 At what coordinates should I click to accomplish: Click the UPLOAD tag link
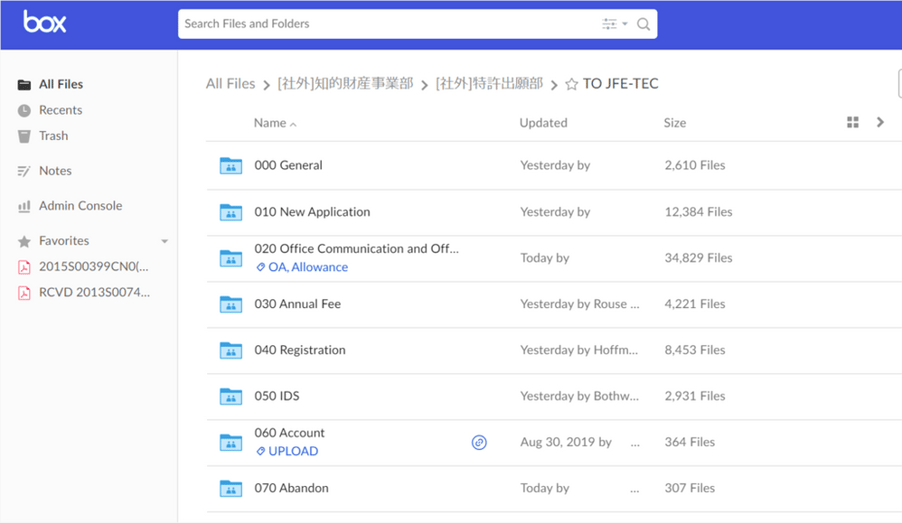tap(292, 452)
